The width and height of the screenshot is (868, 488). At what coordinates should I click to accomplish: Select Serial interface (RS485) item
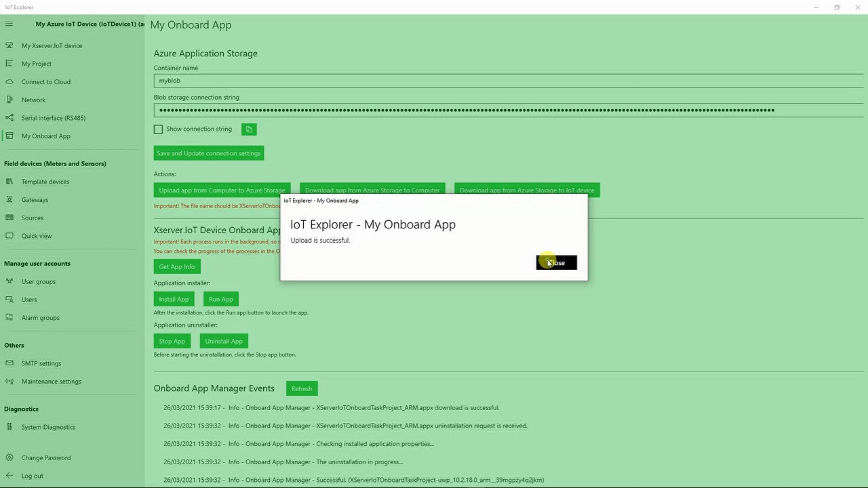pyautogui.click(x=54, y=118)
